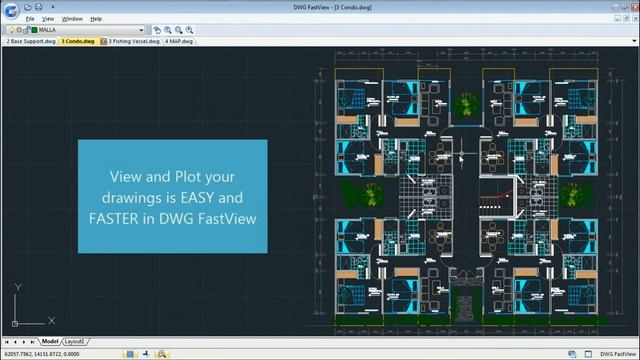Screen dimensions: 640x360
Task: Click the DWG FastView label in status bar
Action: tap(618, 354)
